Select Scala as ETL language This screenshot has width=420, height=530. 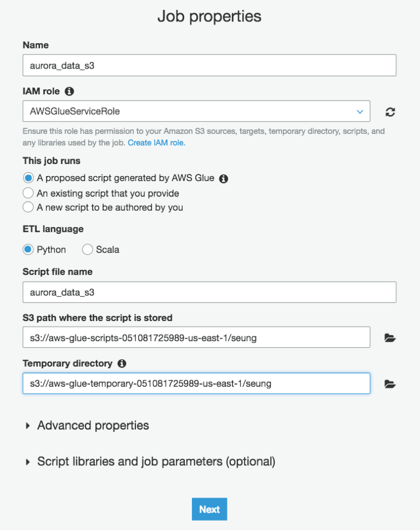click(x=88, y=250)
